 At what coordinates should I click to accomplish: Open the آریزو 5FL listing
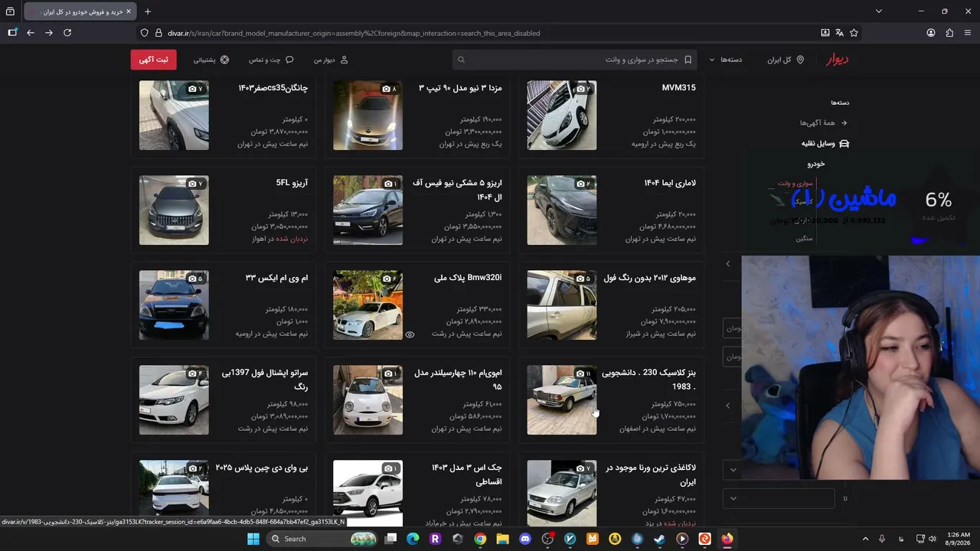click(224, 210)
